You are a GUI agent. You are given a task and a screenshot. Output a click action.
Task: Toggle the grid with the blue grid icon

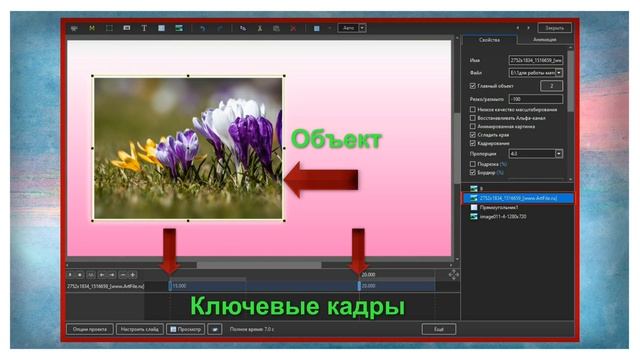(x=316, y=28)
